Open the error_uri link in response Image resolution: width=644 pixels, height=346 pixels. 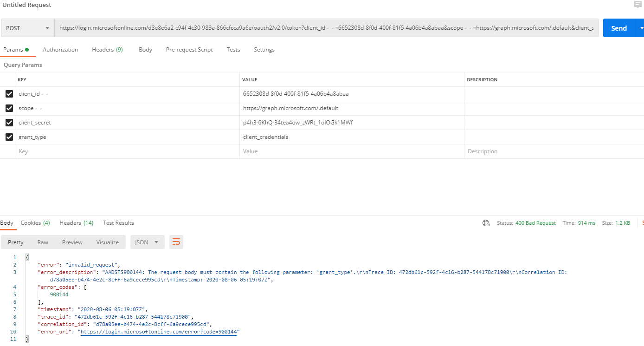[x=158, y=332]
